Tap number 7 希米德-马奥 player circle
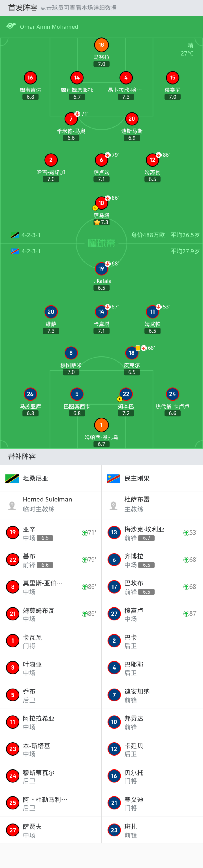 point(71,119)
